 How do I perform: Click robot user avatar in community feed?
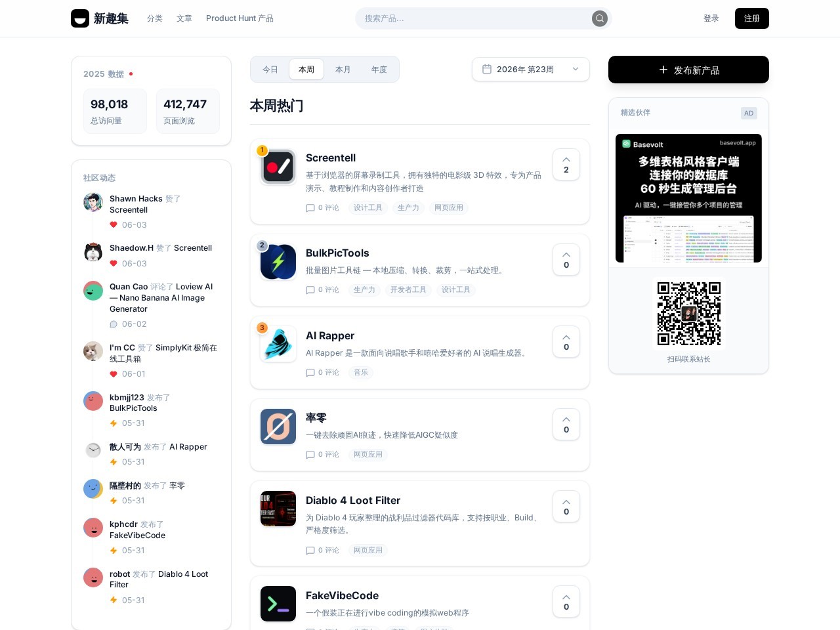93,577
